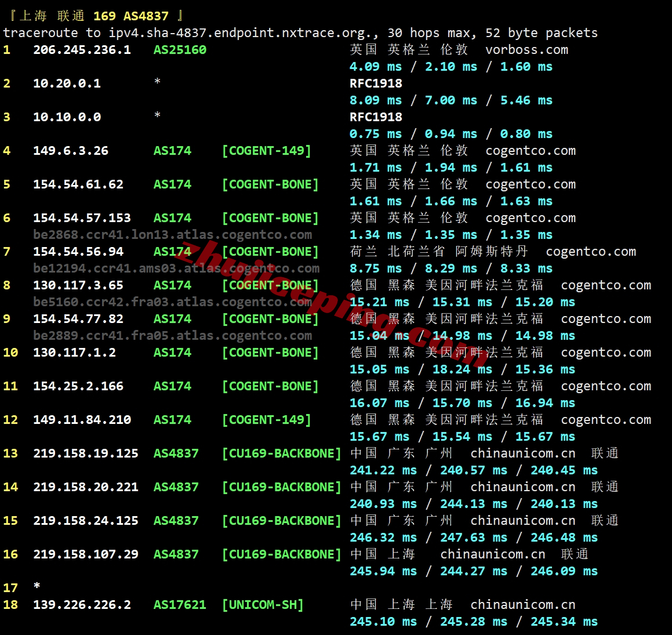Click hop 15 IP '219.158.24.125'
This screenshot has width=672, height=635.
tap(86, 521)
